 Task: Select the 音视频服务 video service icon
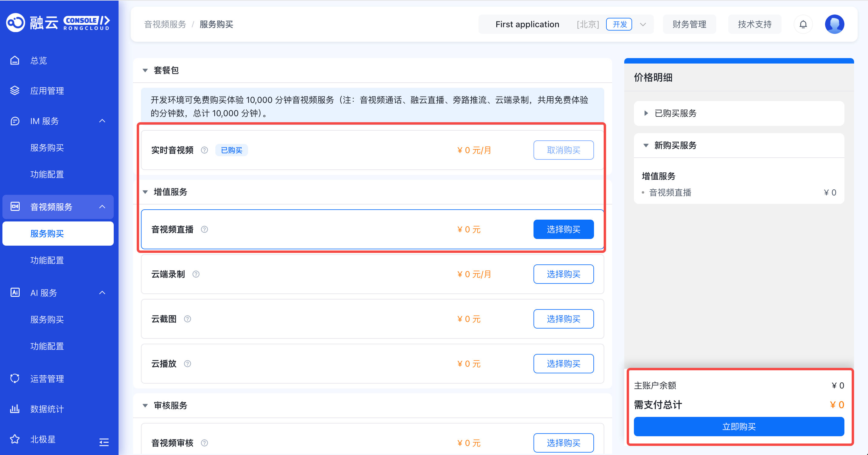pos(15,207)
